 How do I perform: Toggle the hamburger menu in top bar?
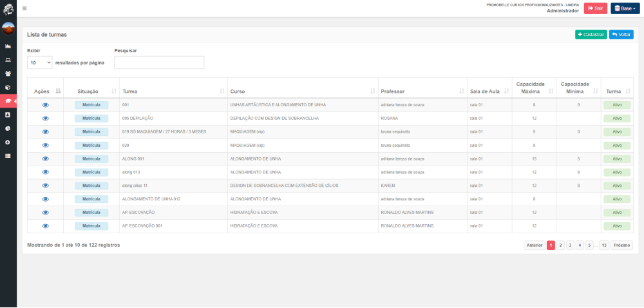click(24, 8)
